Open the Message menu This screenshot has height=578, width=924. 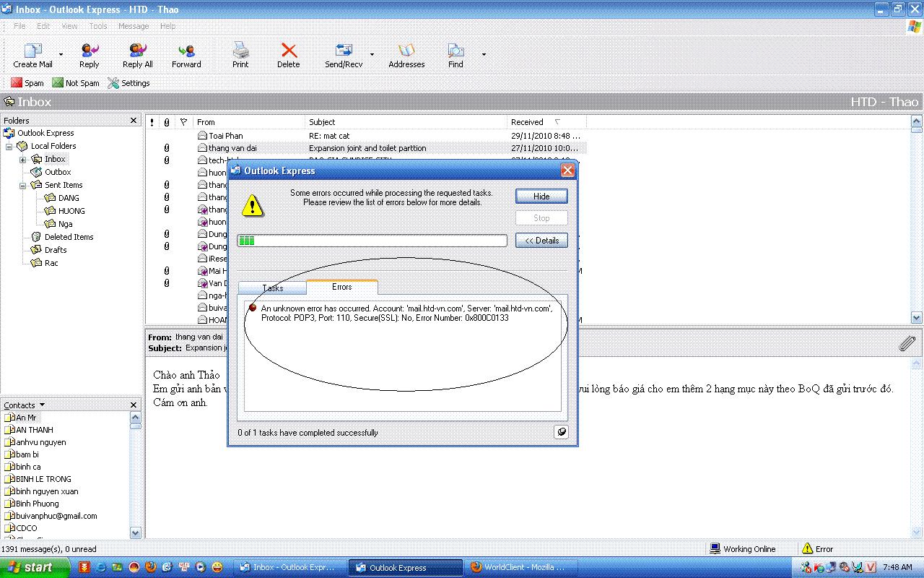134,26
